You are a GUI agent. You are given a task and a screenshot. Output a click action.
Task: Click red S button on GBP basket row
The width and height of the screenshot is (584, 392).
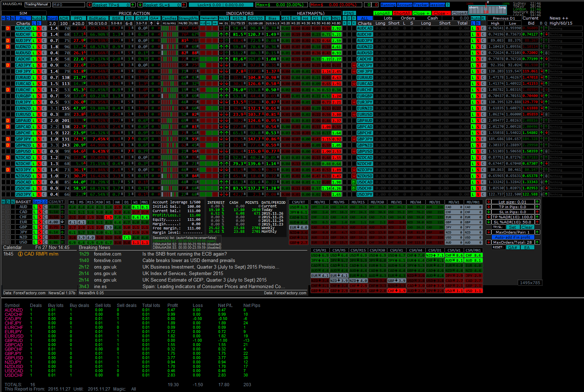pyautogui.click(x=40, y=227)
